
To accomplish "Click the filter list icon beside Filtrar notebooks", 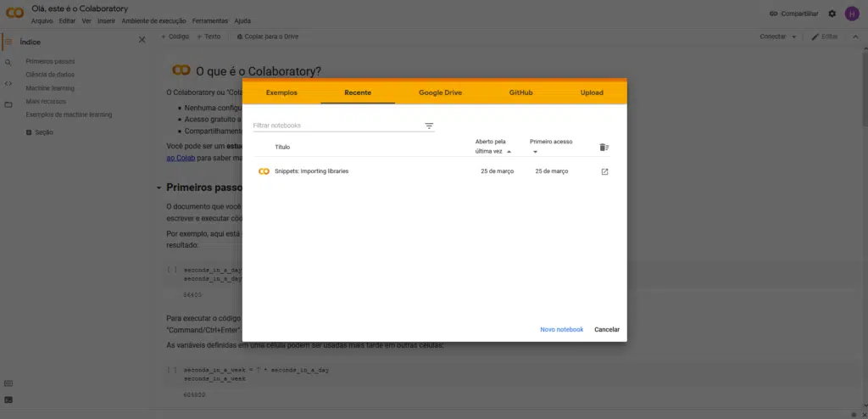I will tap(429, 126).
